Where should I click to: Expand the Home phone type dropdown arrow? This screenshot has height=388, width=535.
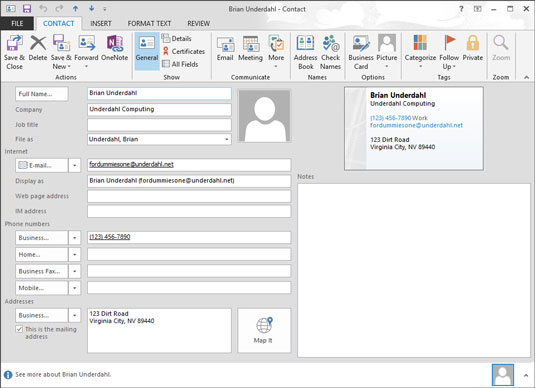[74, 254]
